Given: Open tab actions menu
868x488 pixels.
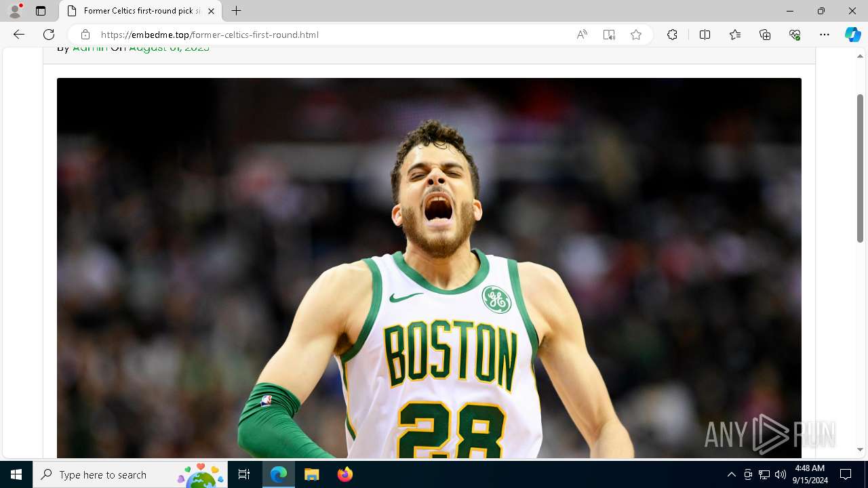Looking at the screenshot, I should point(41,11).
